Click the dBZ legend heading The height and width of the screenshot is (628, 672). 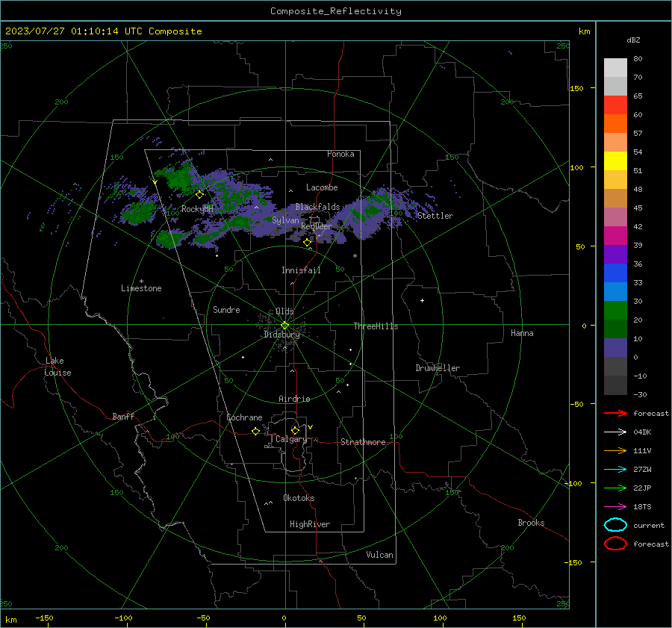click(633, 40)
